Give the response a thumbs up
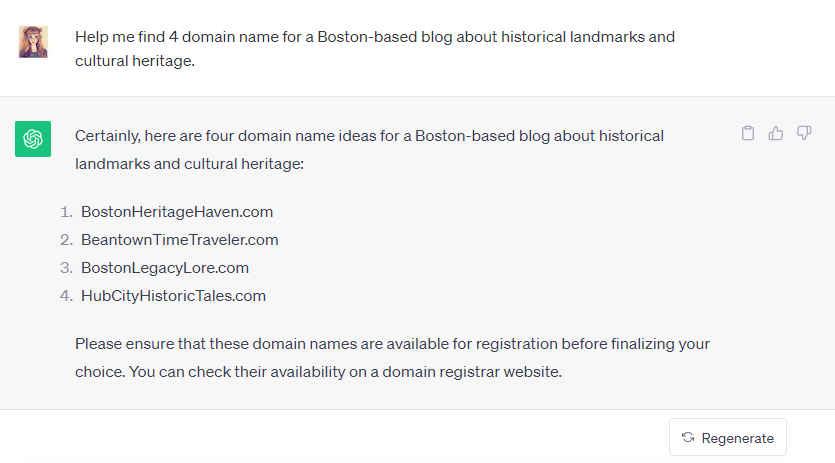Screen dimensions: 835x463 pyautogui.click(x=776, y=133)
